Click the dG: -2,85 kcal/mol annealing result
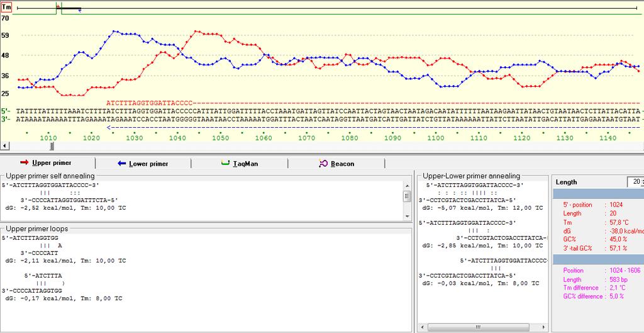The height and width of the screenshot is (333, 644). click(x=482, y=246)
